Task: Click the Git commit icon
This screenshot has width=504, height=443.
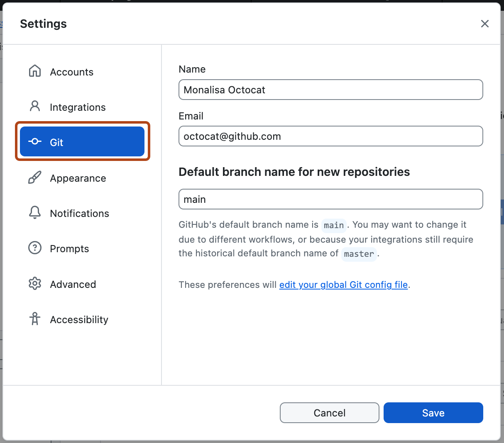Action: (35, 142)
